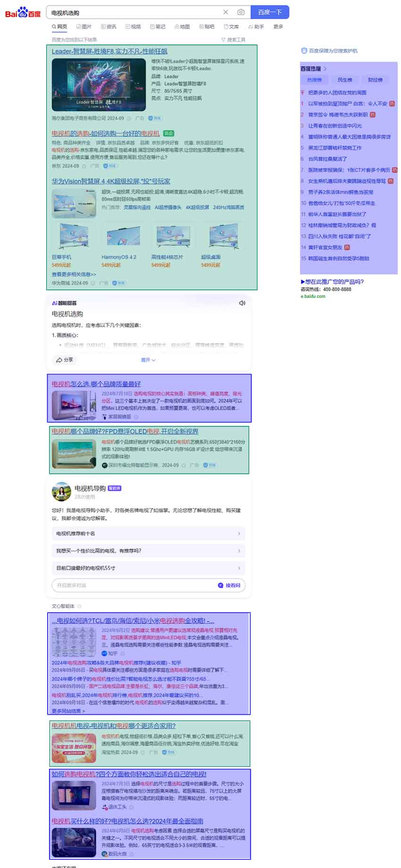Image resolution: width=401 pixels, height=868 pixels.
Task: Click 想在此推广您的产品吗? link
Action: pyautogui.click(x=332, y=282)
